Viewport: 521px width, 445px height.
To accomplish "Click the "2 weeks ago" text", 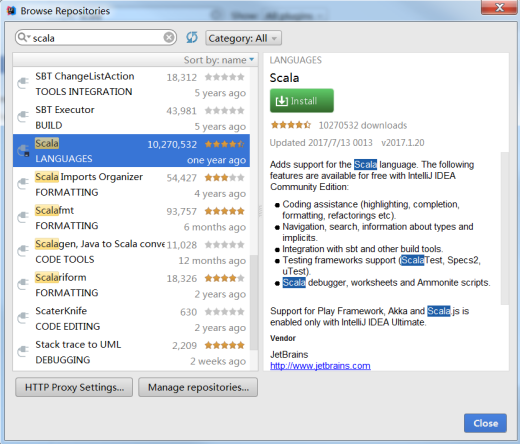I will click(218, 361).
